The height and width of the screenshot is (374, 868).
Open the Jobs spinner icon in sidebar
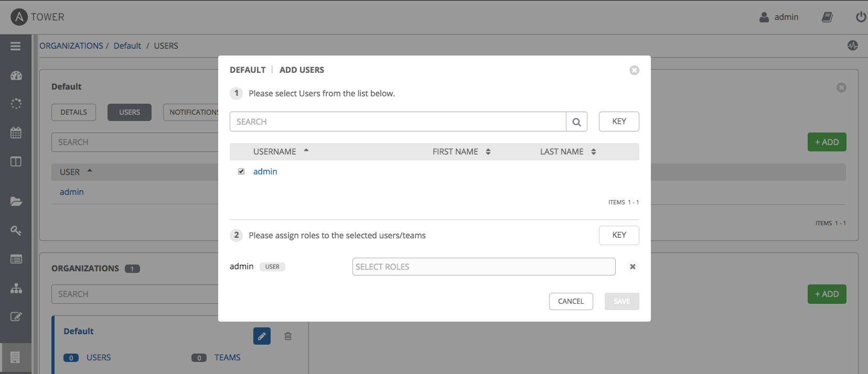tap(16, 104)
